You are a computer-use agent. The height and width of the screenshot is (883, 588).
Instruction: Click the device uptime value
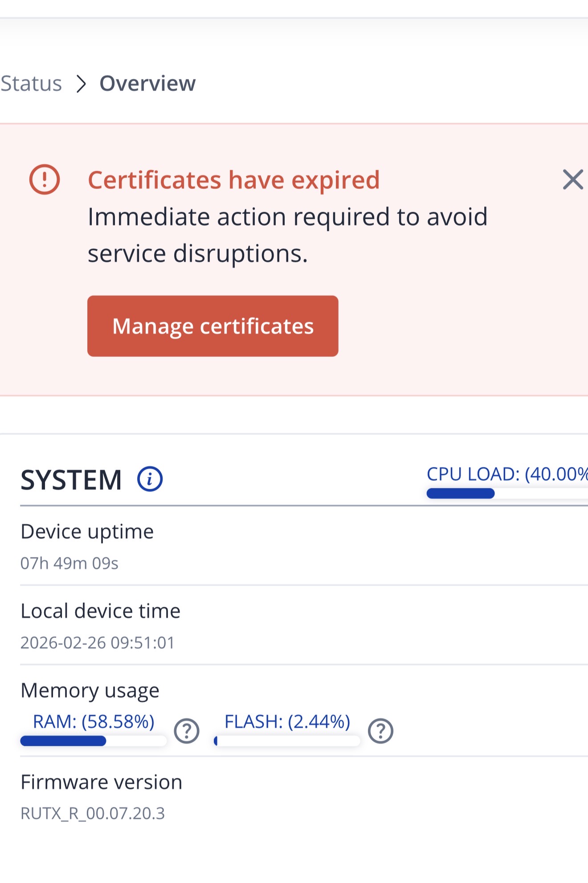click(69, 564)
